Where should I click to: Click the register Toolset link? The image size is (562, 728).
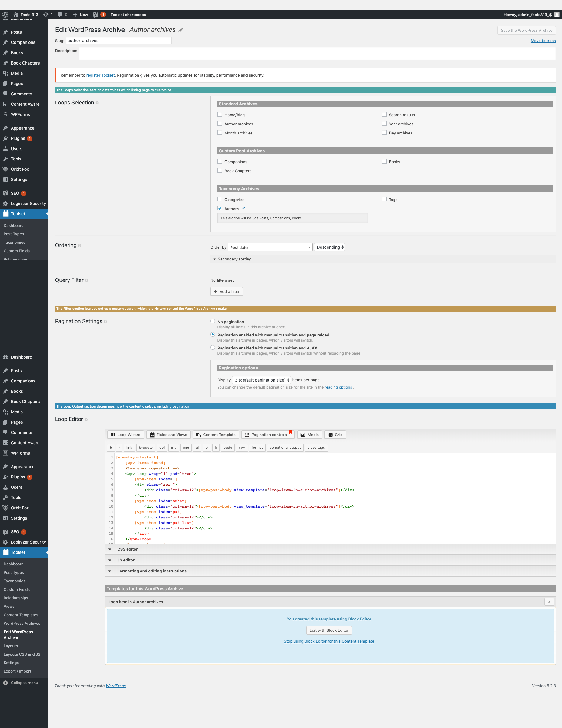pyautogui.click(x=100, y=75)
